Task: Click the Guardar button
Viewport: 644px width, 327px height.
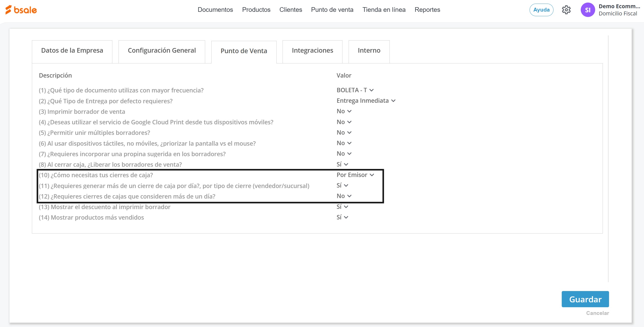Action: [585, 299]
